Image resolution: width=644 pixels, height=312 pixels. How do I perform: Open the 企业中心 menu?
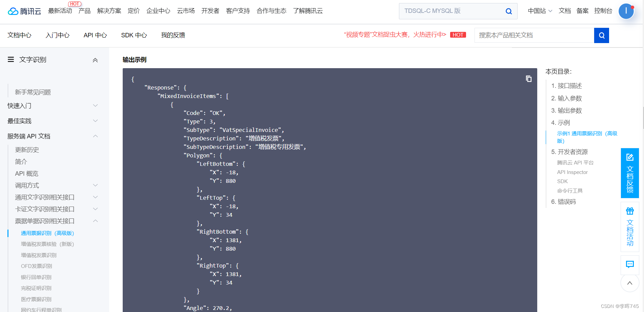coord(158,11)
